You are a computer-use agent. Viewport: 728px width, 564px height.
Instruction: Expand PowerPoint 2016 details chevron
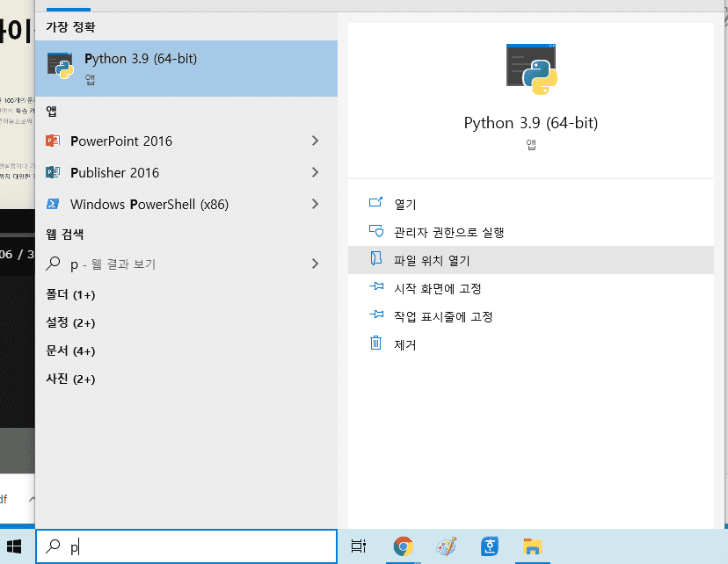coord(316,141)
